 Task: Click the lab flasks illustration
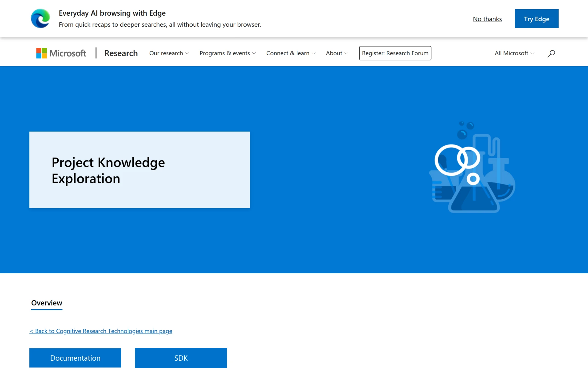pos(472,167)
